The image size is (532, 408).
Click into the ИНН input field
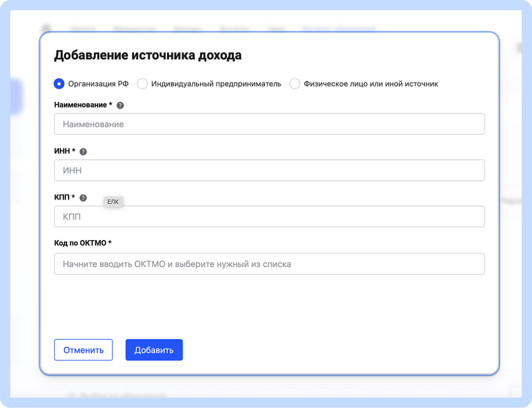[269, 170]
